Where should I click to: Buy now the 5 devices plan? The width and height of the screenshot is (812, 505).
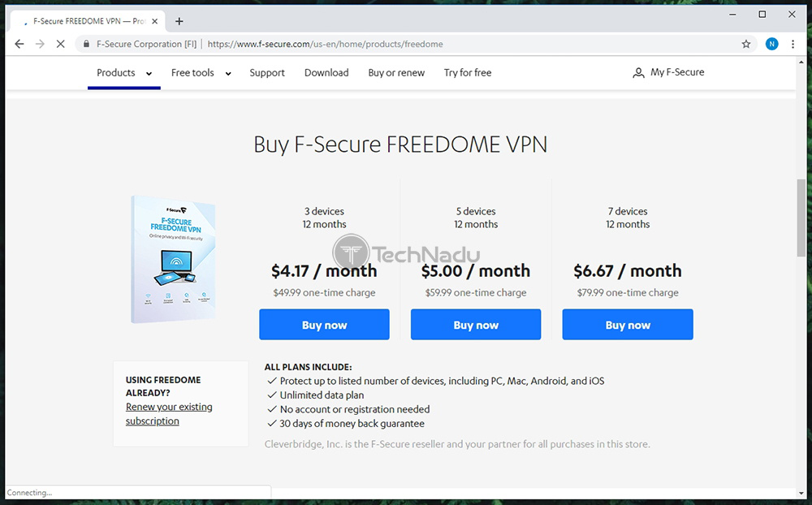coord(476,325)
